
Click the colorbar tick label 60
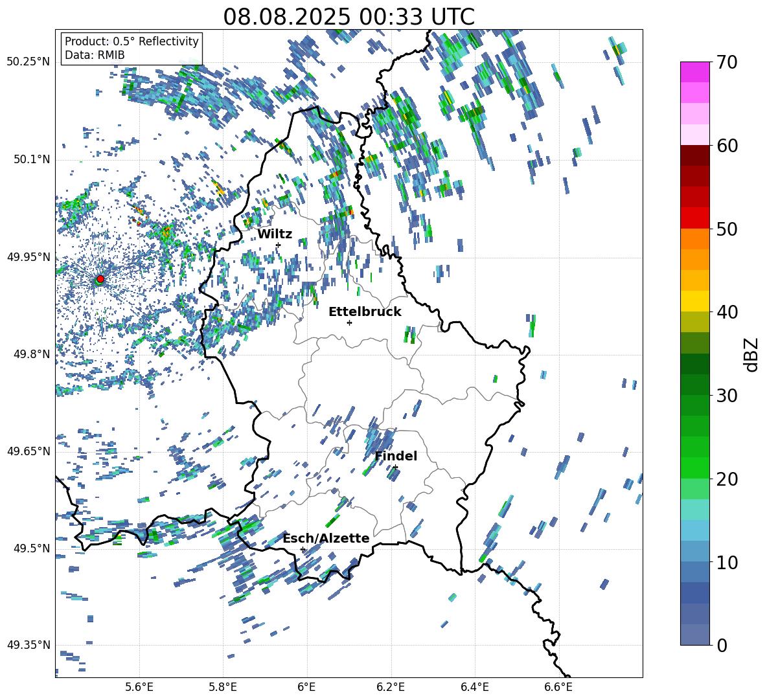click(727, 146)
